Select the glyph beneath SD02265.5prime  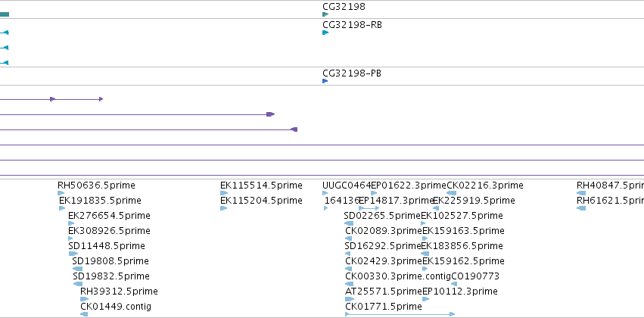pos(349,223)
